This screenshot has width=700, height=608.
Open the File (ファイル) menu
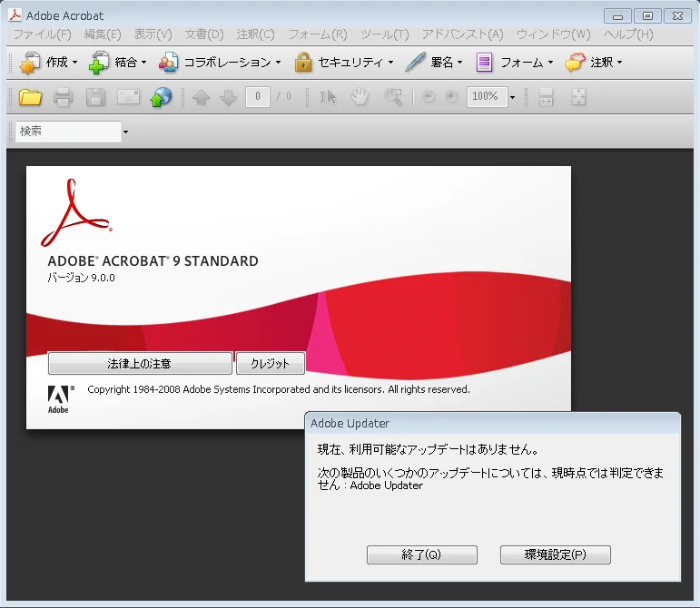click(43, 34)
